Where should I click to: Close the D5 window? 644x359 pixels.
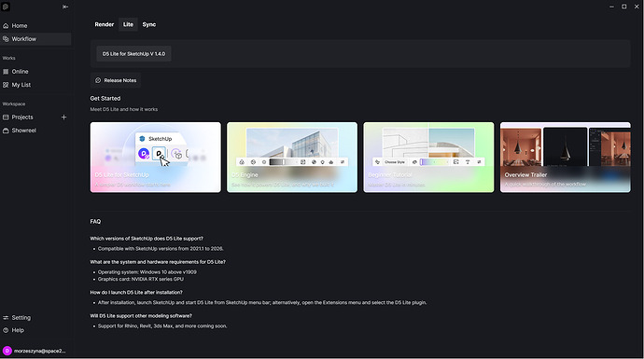[637, 7]
